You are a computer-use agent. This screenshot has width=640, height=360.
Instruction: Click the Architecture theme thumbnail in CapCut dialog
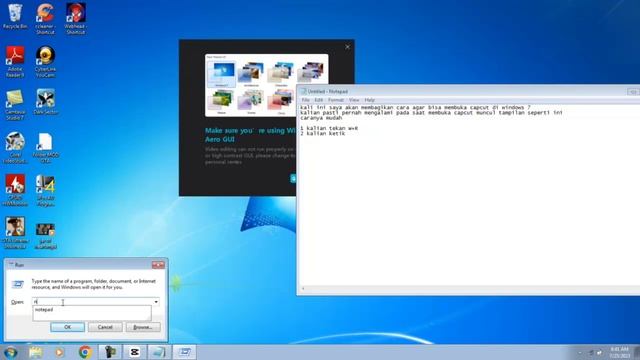[251, 74]
